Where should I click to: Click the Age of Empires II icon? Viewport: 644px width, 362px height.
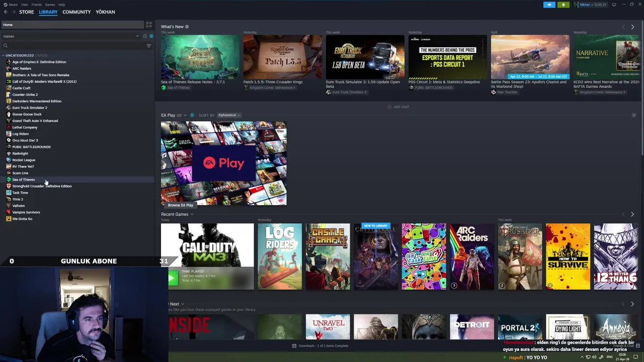click(9, 62)
